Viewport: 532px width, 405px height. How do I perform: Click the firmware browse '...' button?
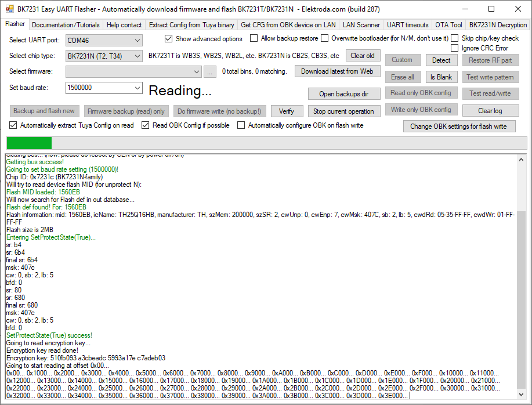point(210,71)
